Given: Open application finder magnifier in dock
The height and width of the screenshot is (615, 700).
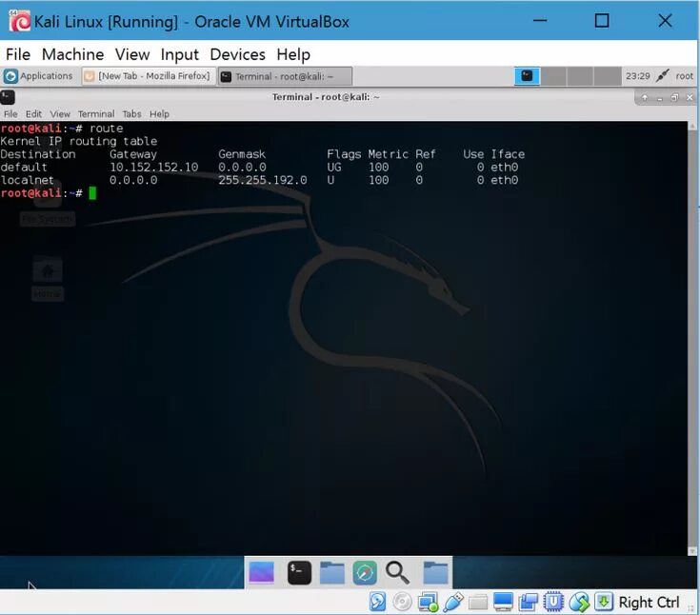Looking at the screenshot, I should 397,572.
